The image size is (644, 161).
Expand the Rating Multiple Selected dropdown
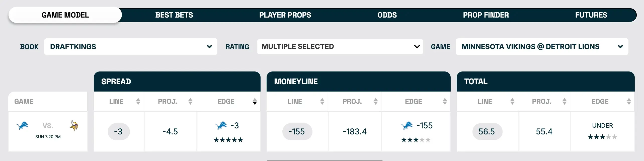pos(340,47)
